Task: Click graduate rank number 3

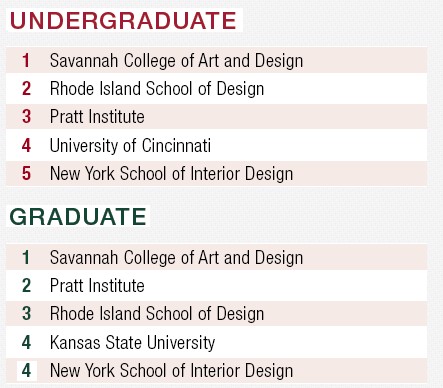Action: 26,314
